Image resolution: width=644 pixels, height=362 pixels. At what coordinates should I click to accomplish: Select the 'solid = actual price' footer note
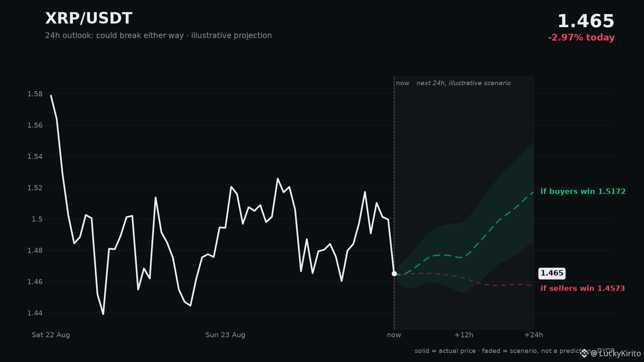coord(445,351)
